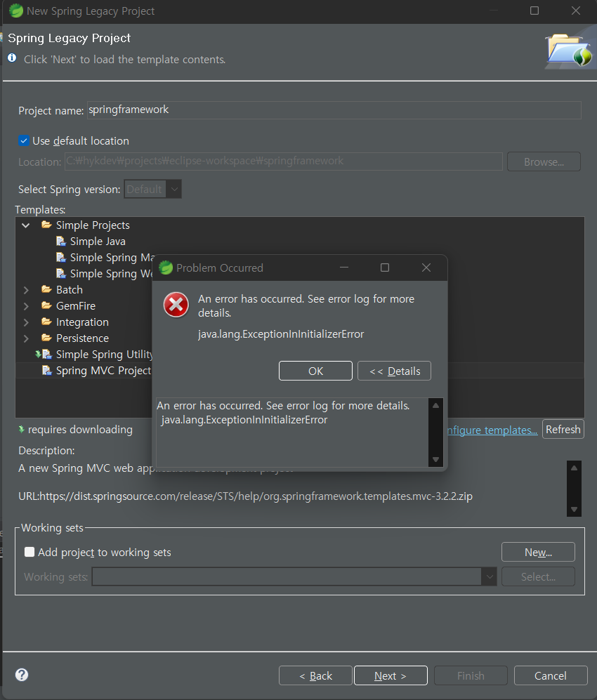Click java.lang.ExceptionInInitializerError in details pane
The width and height of the screenshot is (597, 700).
[x=244, y=420]
